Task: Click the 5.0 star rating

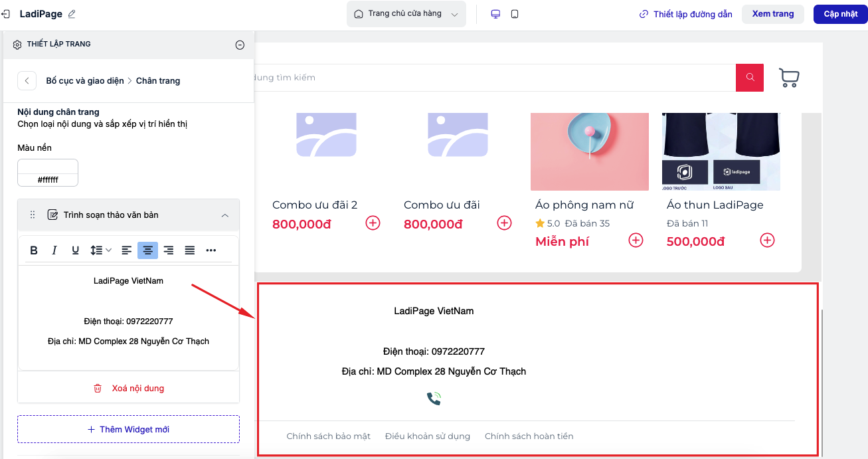Action: pos(548,223)
